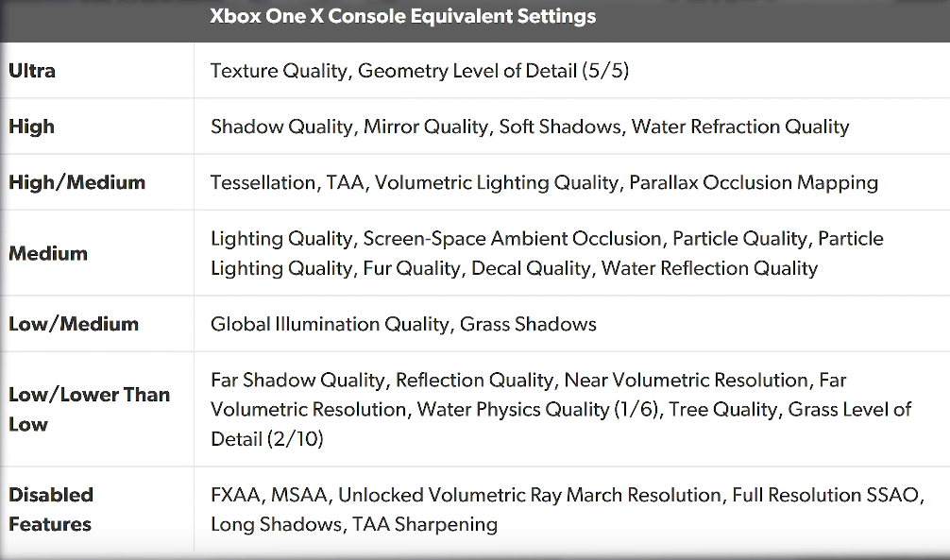The image size is (950, 560).
Task: Click the Low/Lower Than Low label
Action: point(89,409)
